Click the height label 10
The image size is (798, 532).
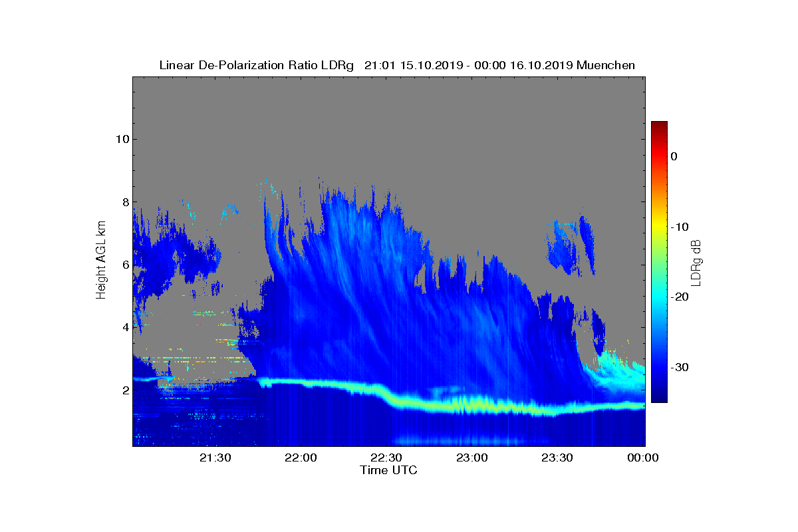121,139
